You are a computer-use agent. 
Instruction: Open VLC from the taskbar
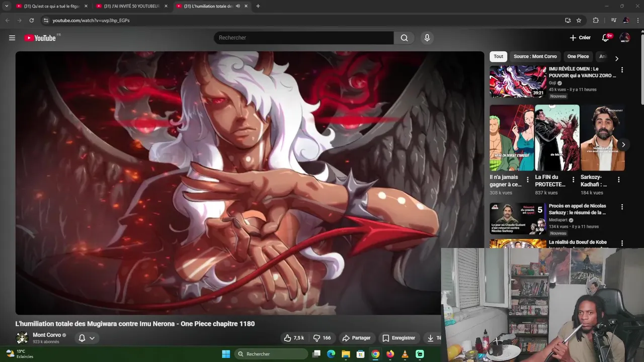click(405, 354)
